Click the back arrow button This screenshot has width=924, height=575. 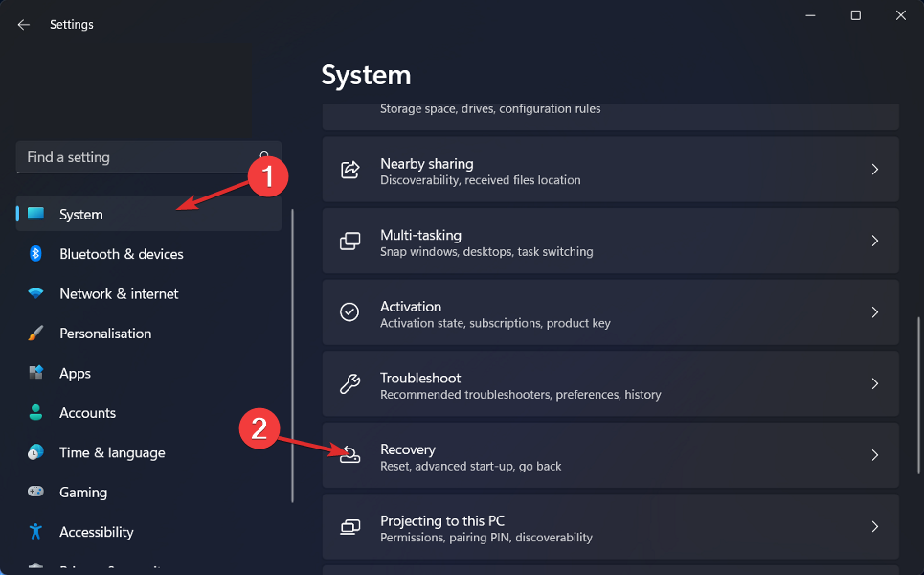point(23,24)
